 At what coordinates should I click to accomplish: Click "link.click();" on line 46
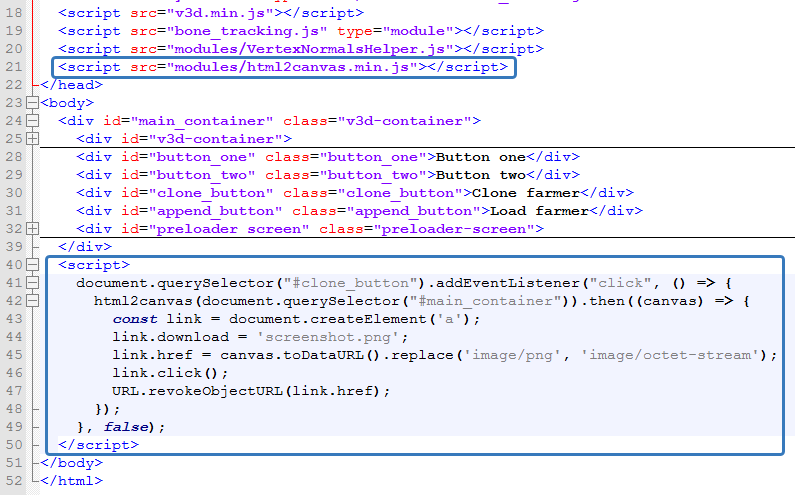pos(170,373)
